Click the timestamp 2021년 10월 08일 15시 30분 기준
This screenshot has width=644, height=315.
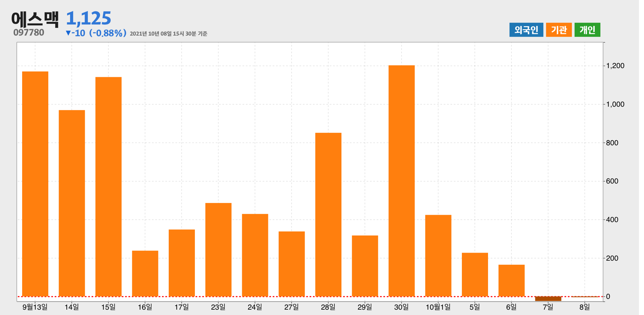coord(168,34)
